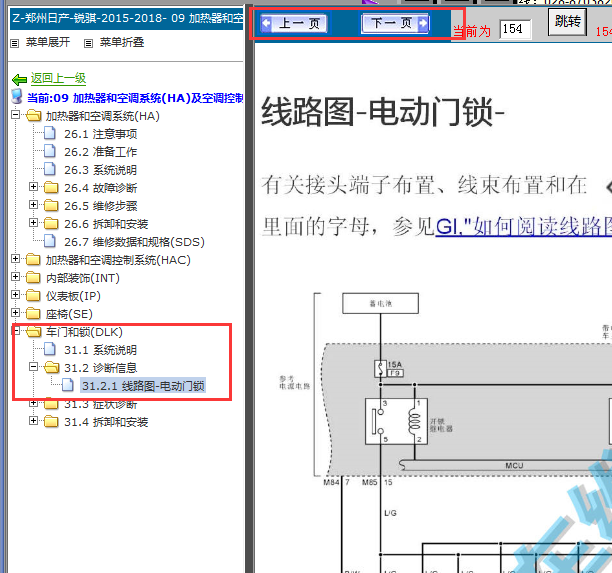
Task: Click folder icon of 加热器和空调控制系统(HAC)
Action: (x=33, y=260)
